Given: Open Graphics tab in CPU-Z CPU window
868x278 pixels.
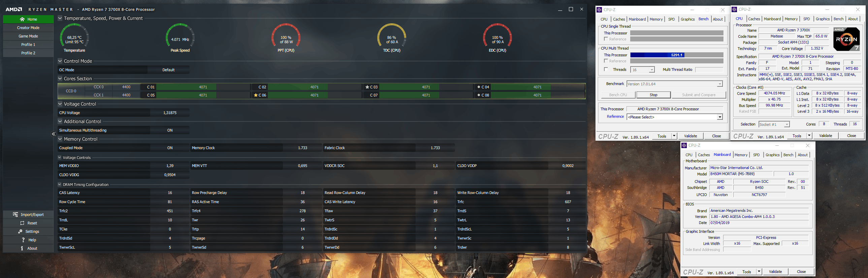Looking at the screenshot, I should [x=823, y=19].
